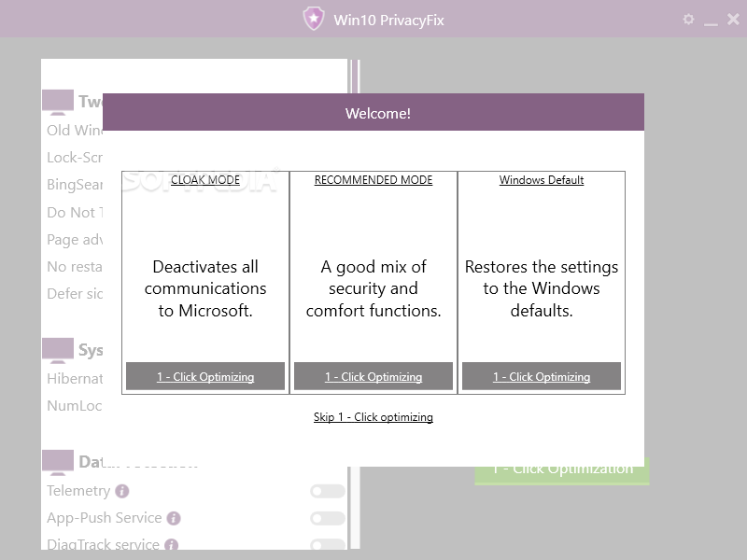This screenshot has height=560, width=747.
Task: Click the 'Hibernat' setting row
Action: [x=75, y=379]
